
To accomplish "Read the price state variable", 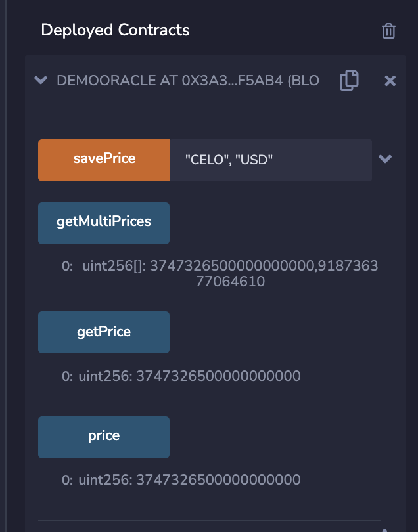I will pos(103,437).
